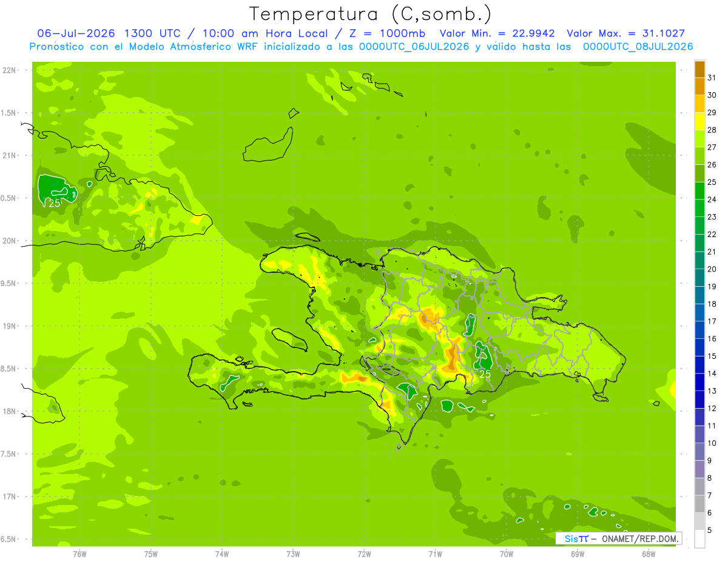728x562 pixels.
Task: Click the "Valor Min. = 22.9942" value
Action: [x=497, y=33]
